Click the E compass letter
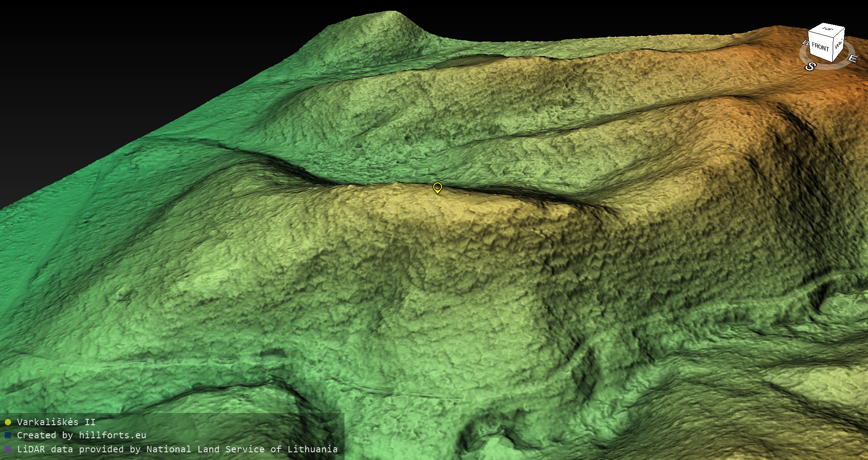Viewport: 868px width, 460px height. pos(852,58)
